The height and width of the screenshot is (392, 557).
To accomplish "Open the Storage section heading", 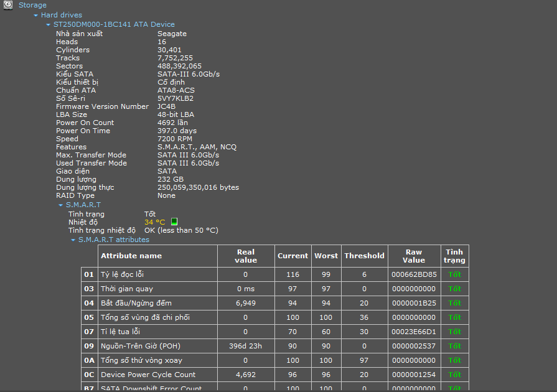I will 32,5.
